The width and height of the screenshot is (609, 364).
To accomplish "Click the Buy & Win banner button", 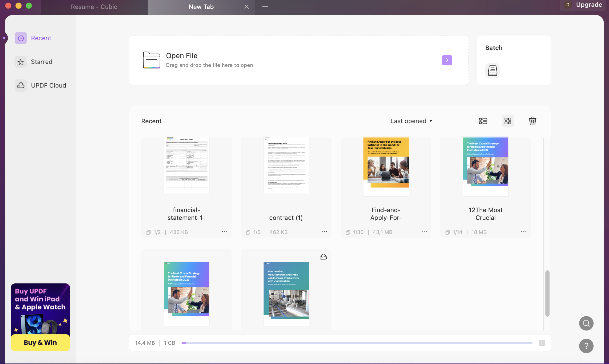I will pyautogui.click(x=40, y=343).
